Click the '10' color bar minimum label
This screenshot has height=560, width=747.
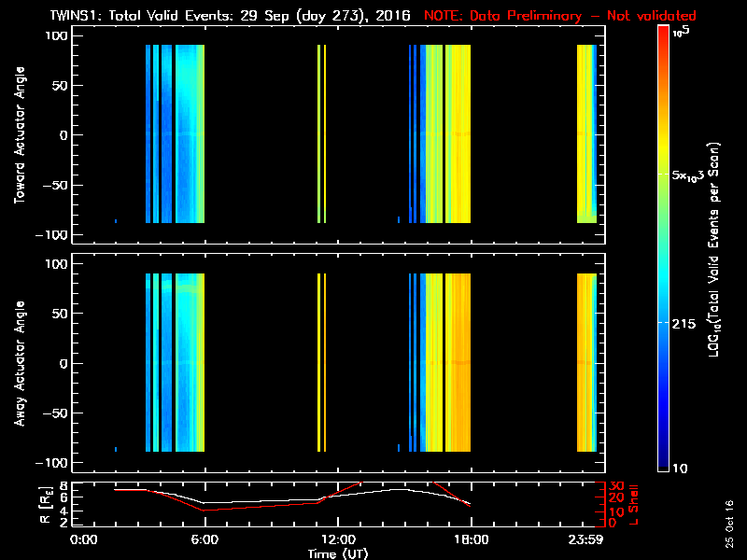(x=680, y=469)
